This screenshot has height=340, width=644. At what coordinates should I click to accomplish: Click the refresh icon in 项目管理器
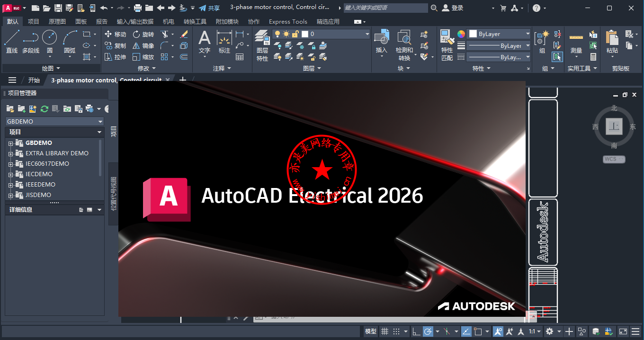pyautogui.click(x=44, y=109)
